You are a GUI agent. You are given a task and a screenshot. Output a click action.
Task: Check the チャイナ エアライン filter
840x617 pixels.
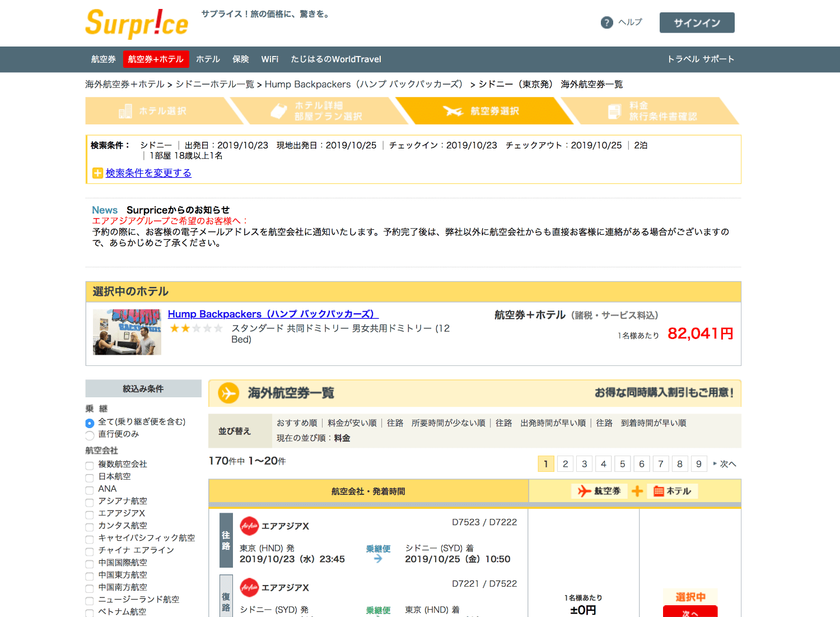[x=90, y=552]
